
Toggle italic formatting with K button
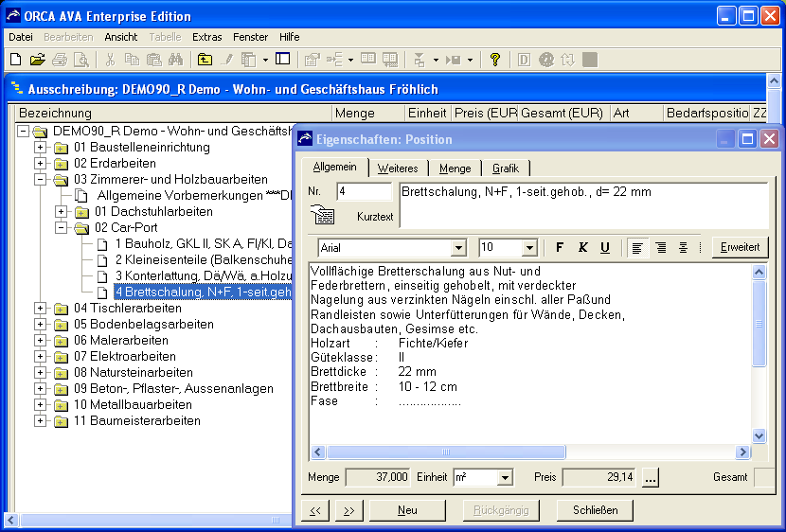582,248
